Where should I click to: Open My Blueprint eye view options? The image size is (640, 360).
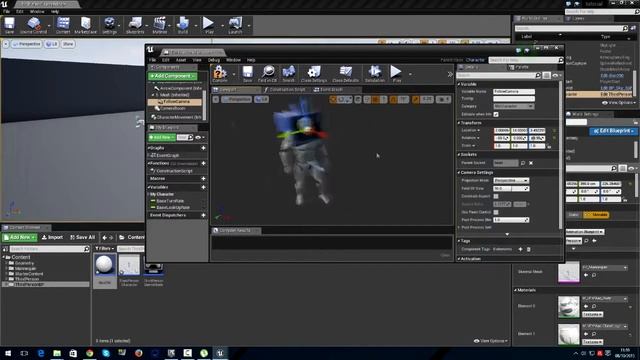pos(200,138)
